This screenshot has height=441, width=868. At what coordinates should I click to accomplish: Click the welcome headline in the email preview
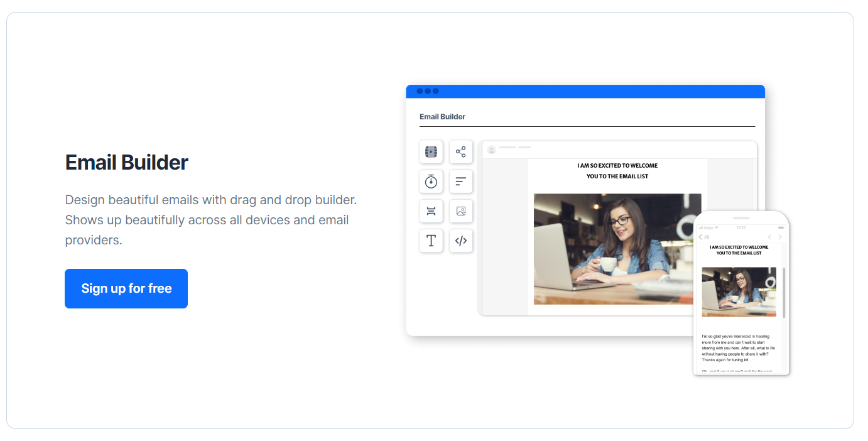coord(618,171)
